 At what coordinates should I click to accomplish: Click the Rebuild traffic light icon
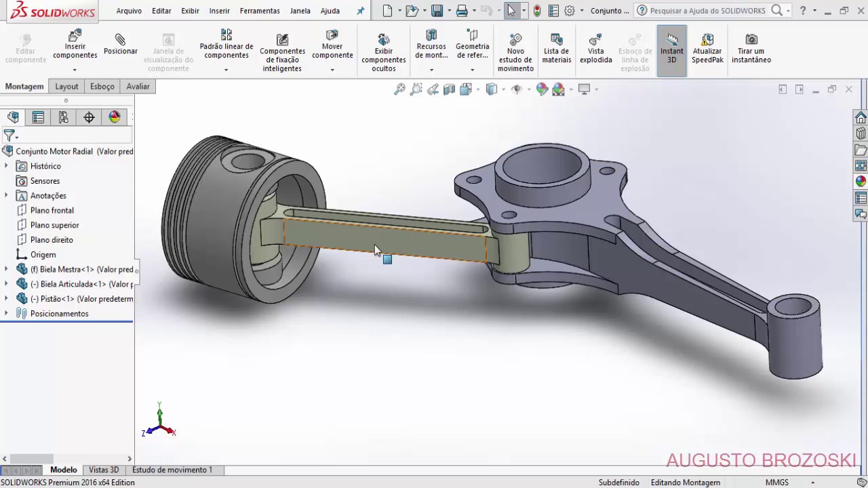[x=537, y=11]
